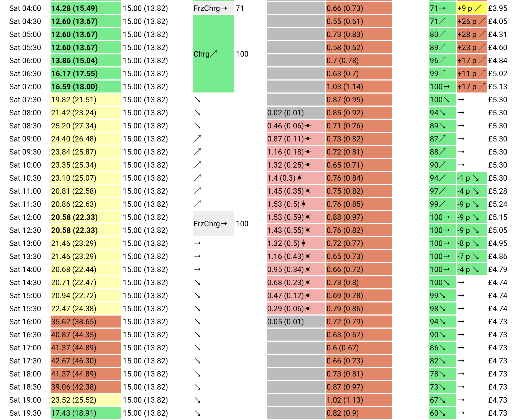Click the right arrow beside £5.30 at Sat 08:00

(x=461, y=113)
